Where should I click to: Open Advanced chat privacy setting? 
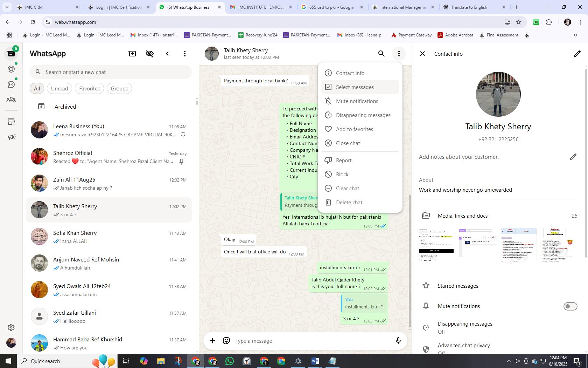pos(498,348)
